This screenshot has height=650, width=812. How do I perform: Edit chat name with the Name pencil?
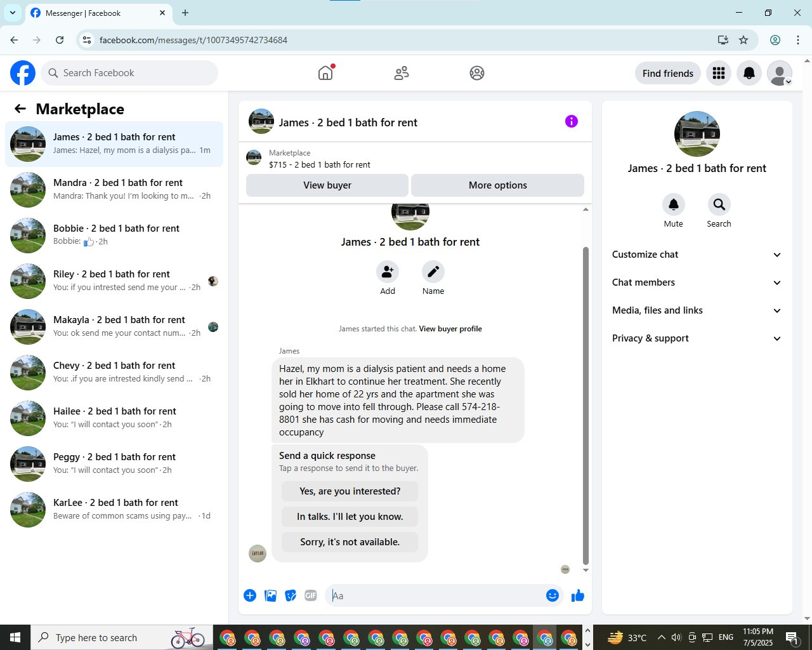click(433, 272)
